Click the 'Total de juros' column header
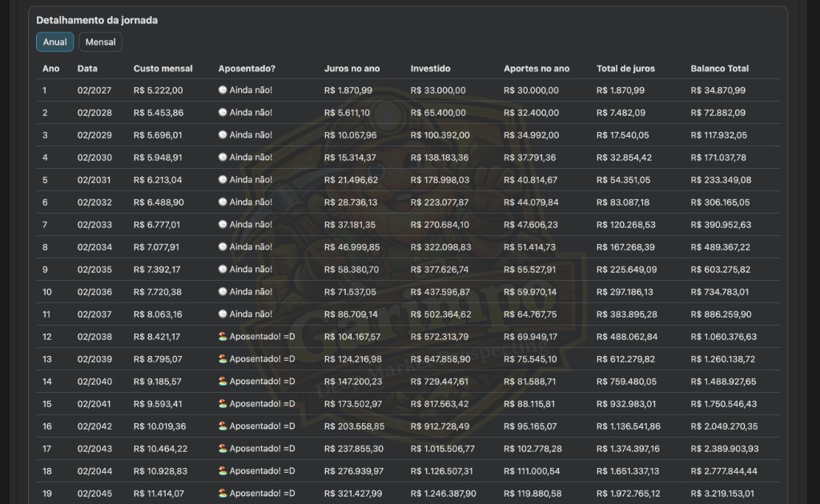Image resolution: width=820 pixels, height=504 pixels. 625,69
